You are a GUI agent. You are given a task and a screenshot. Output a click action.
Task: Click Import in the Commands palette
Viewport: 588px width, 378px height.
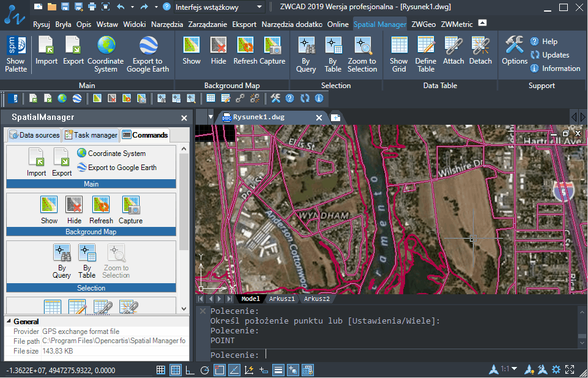[36, 162]
